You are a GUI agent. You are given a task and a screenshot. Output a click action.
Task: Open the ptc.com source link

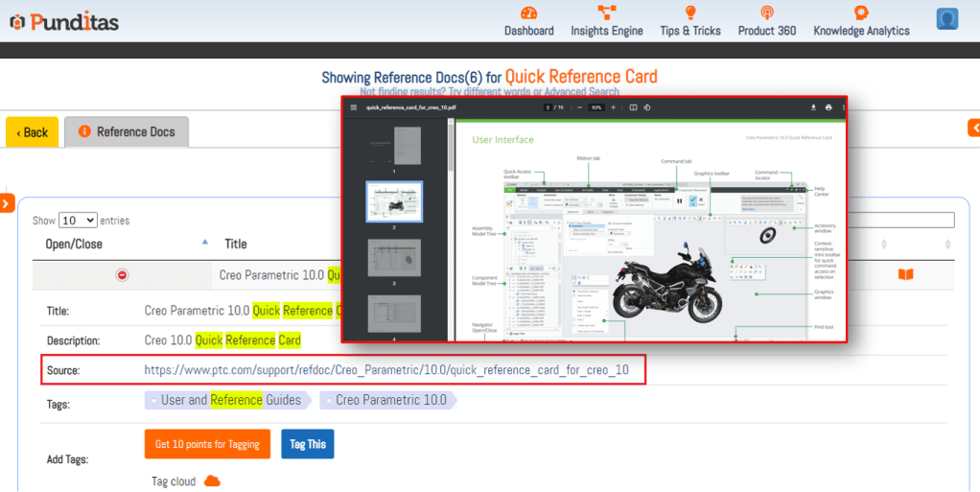point(386,369)
